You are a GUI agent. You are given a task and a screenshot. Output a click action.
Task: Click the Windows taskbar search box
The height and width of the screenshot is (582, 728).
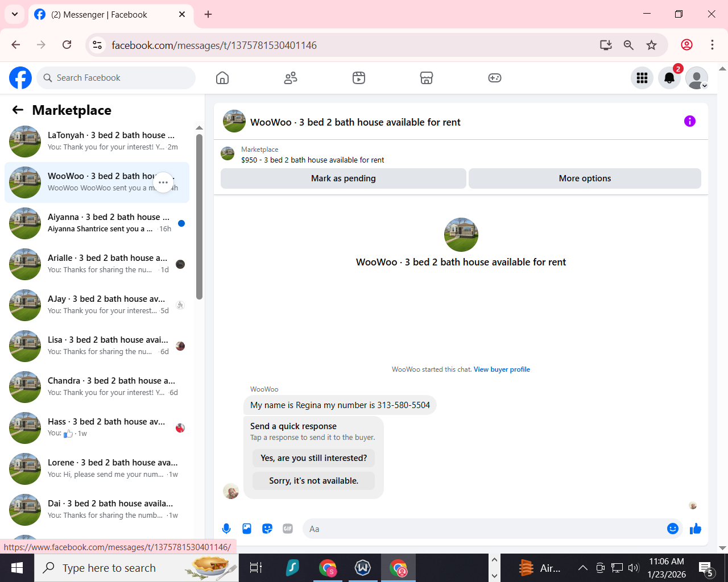pos(136,568)
